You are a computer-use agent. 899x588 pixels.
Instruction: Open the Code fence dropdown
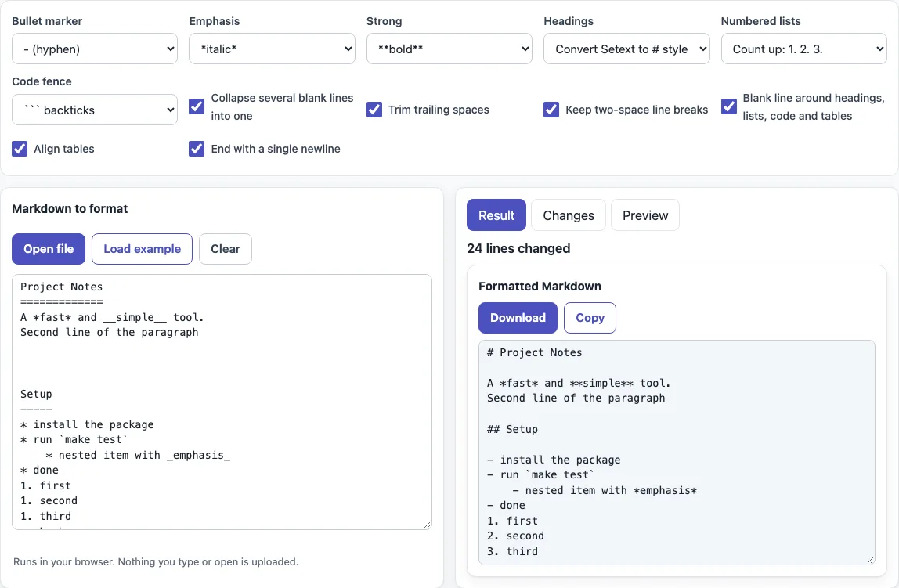[x=95, y=110]
